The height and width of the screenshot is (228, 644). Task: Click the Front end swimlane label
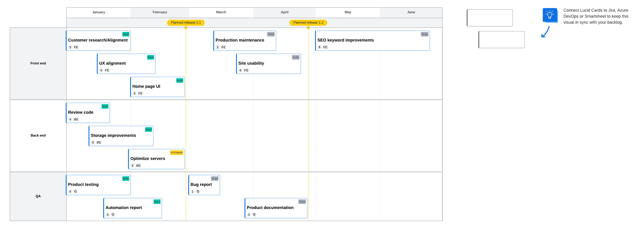(x=38, y=63)
